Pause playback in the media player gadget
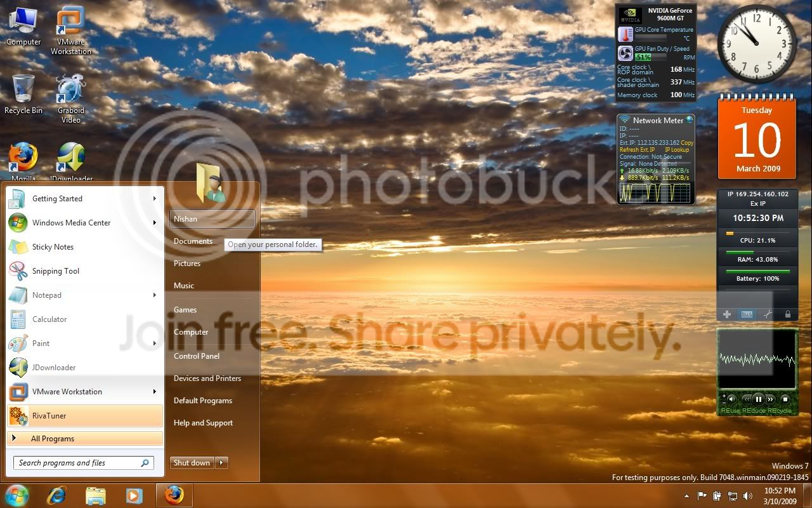812x508 pixels. click(x=758, y=399)
